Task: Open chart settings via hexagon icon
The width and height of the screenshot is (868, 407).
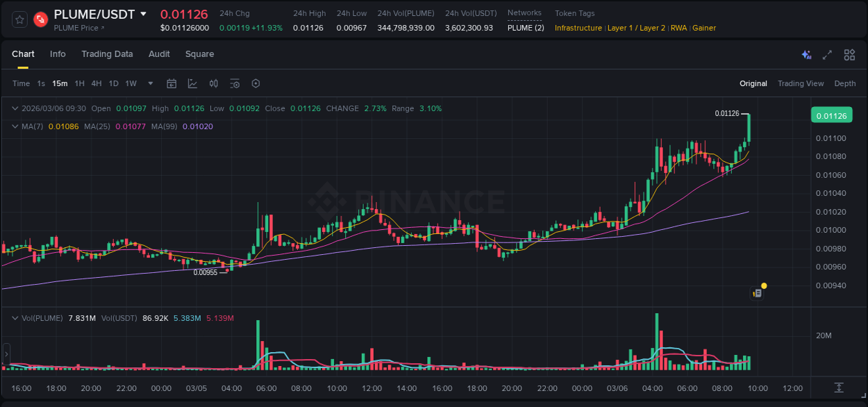Action: click(x=256, y=83)
